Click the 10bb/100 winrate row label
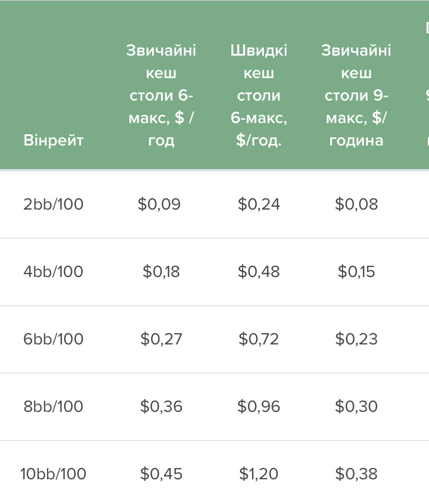 tap(53, 474)
